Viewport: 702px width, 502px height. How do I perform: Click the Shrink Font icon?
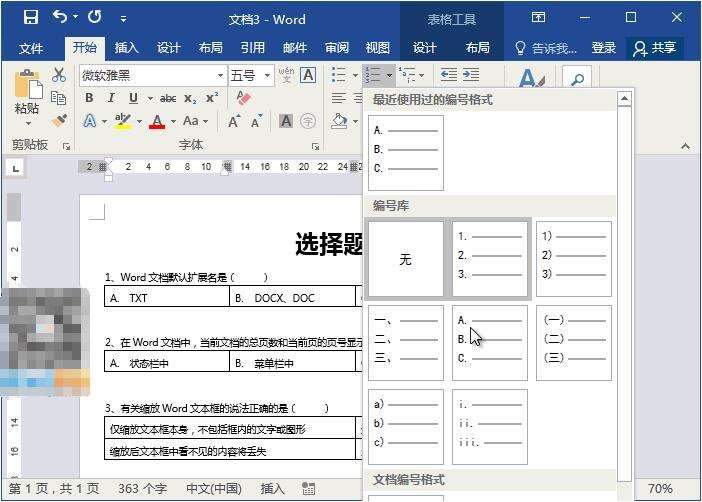(257, 121)
